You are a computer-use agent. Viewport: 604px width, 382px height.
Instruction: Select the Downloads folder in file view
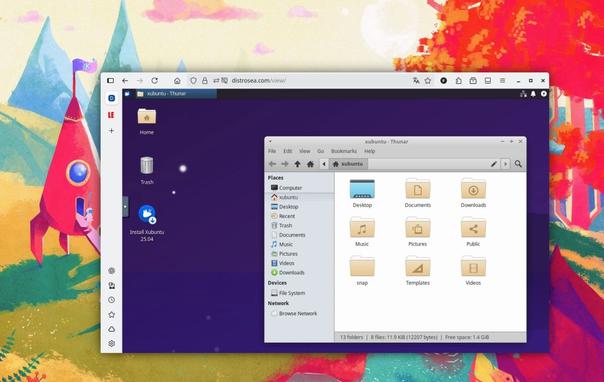coord(473,193)
